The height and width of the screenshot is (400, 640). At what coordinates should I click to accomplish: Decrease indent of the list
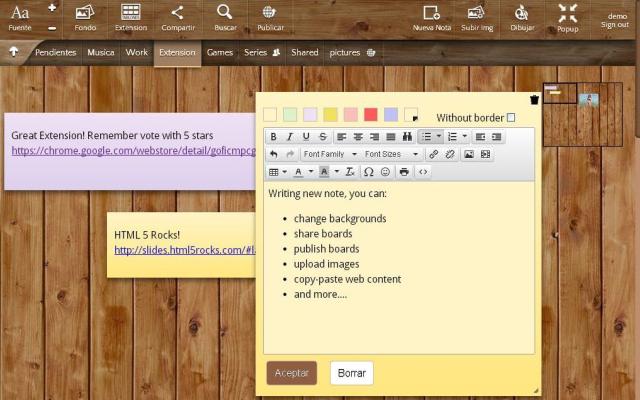pyautogui.click(x=480, y=137)
